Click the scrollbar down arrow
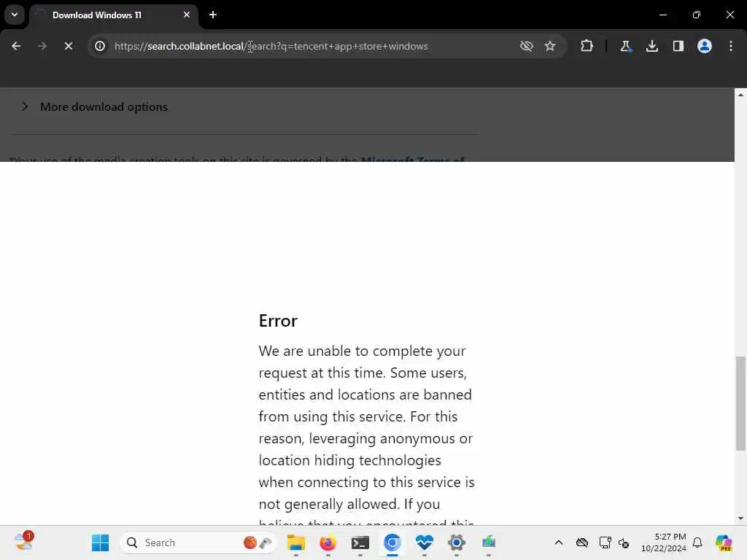The height and width of the screenshot is (560, 747). click(740, 518)
